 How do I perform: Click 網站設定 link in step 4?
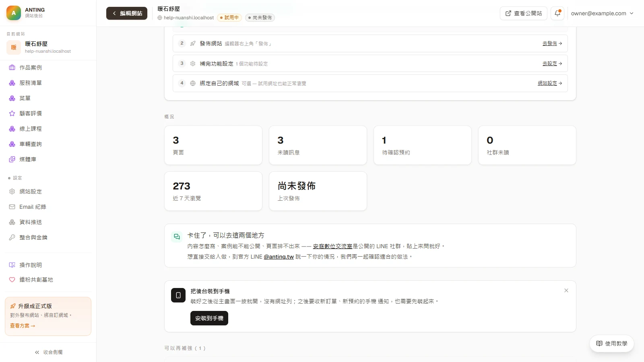550,83
